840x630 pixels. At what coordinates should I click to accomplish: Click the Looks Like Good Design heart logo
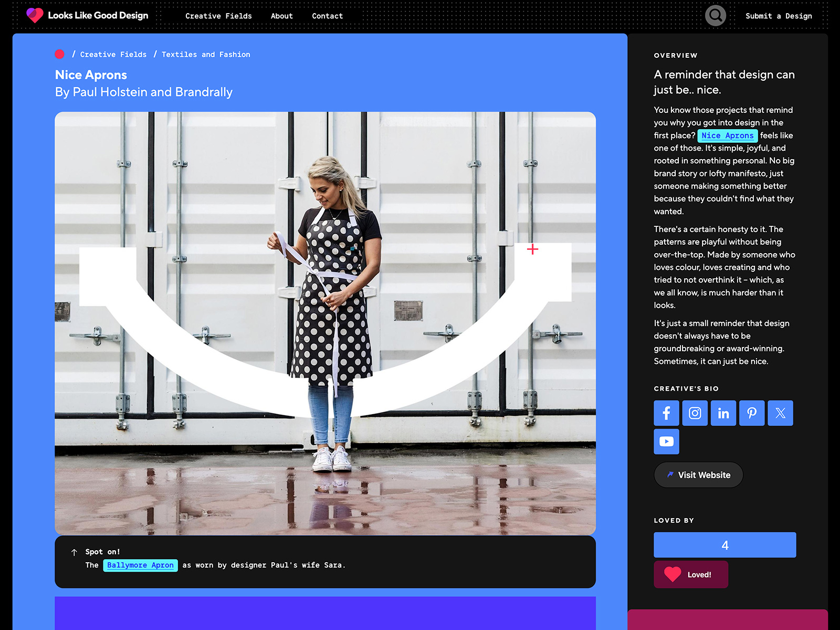point(35,15)
